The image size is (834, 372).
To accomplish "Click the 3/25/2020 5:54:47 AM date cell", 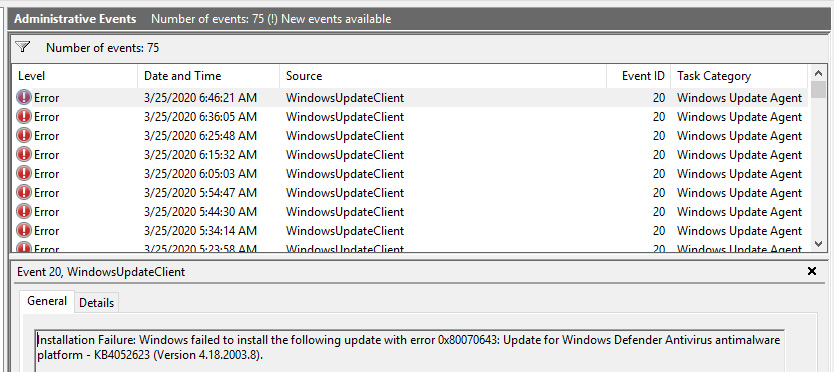I will click(x=201, y=193).
